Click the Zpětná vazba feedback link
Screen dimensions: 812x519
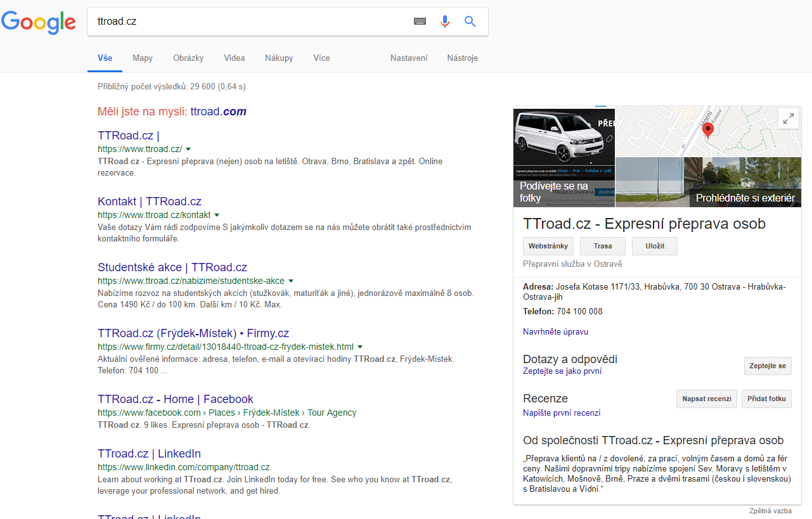[770, 511]
